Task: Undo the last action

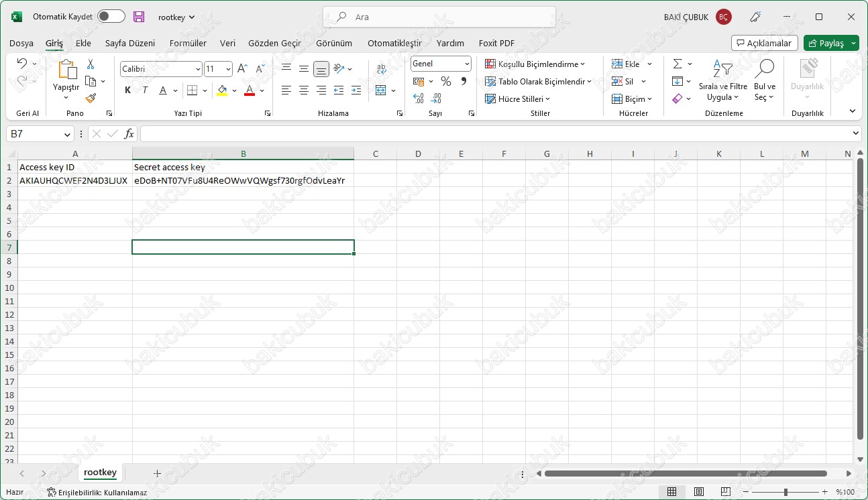Action: [x=21, y=64]
